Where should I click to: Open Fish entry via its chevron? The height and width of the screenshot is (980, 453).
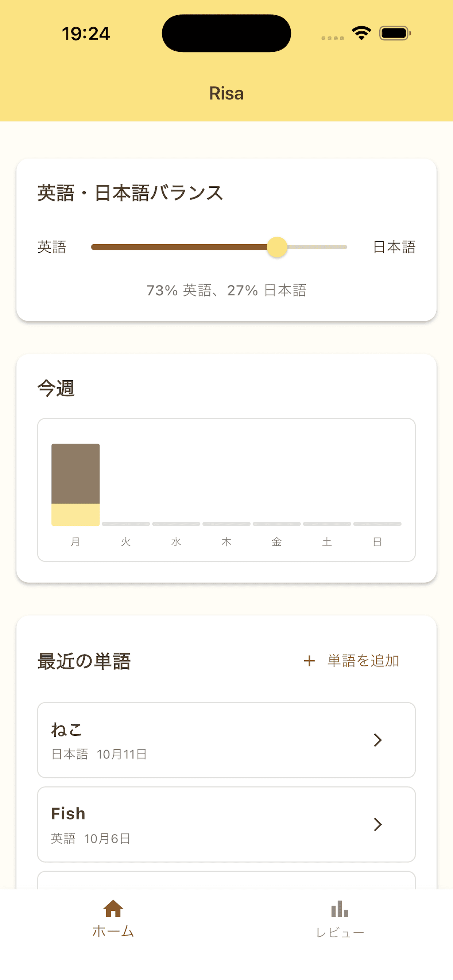377,824
